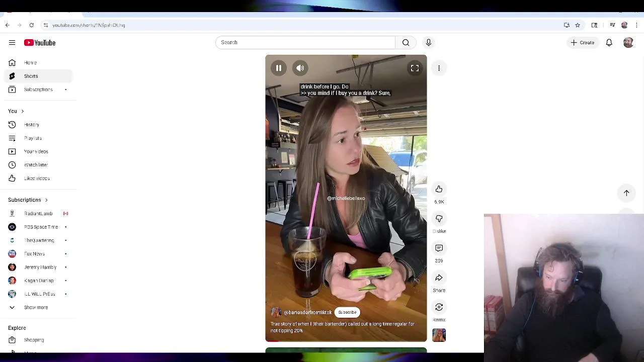
Task: Go forward in the browser
Action: click(20, 25)
